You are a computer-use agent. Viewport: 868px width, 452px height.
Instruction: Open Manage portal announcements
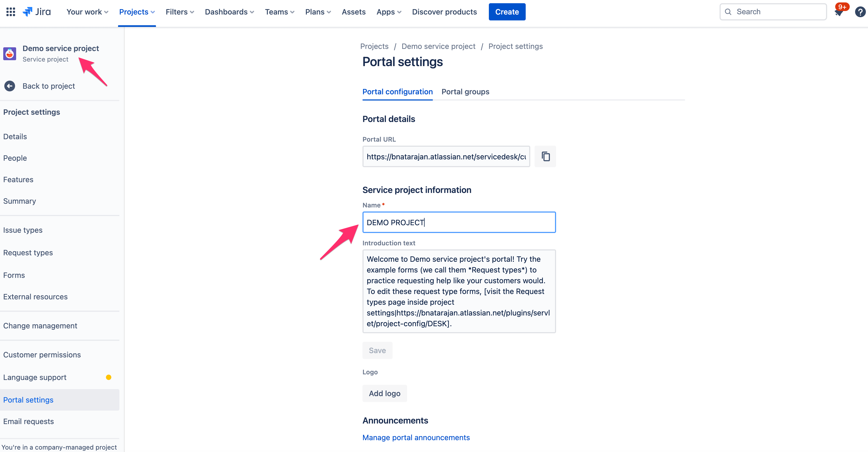coord(416,437)
